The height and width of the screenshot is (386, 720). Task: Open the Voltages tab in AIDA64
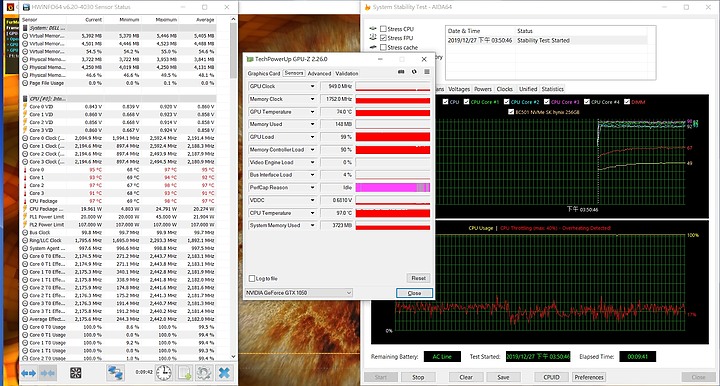pyautogui.click(x=459, y=89)
